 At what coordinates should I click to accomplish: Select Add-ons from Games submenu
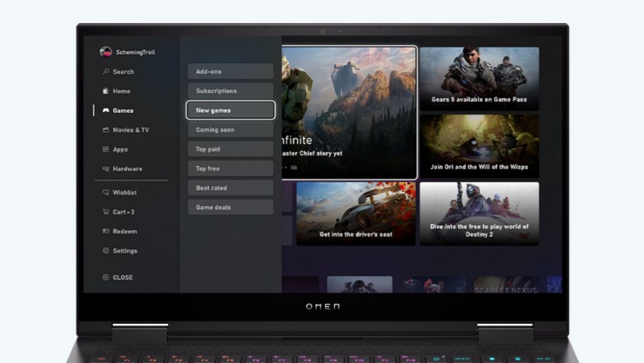coord(230,71)
